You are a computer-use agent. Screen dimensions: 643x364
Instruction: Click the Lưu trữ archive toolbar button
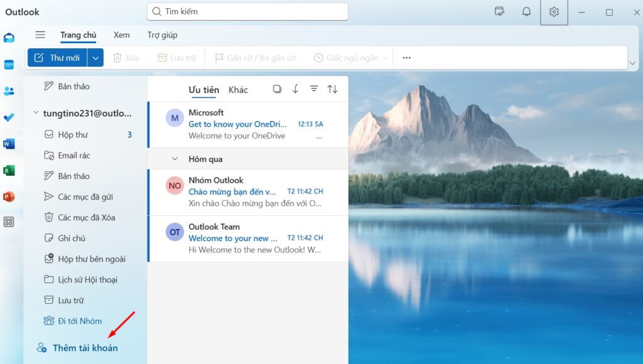pos(176,58)
